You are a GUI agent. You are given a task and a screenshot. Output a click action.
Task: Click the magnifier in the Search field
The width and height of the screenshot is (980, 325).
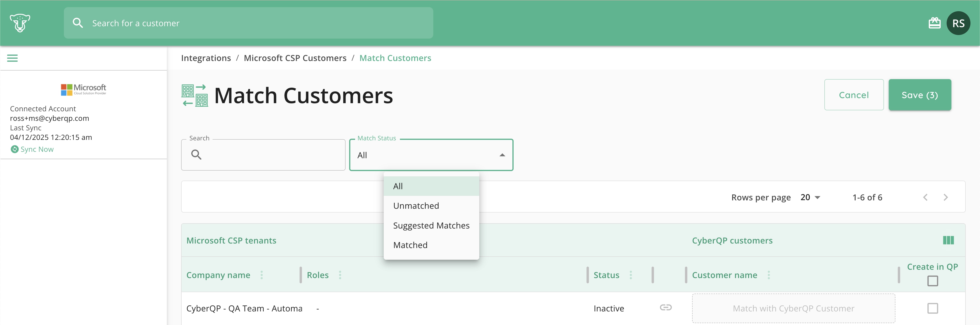tap(196, 154)
